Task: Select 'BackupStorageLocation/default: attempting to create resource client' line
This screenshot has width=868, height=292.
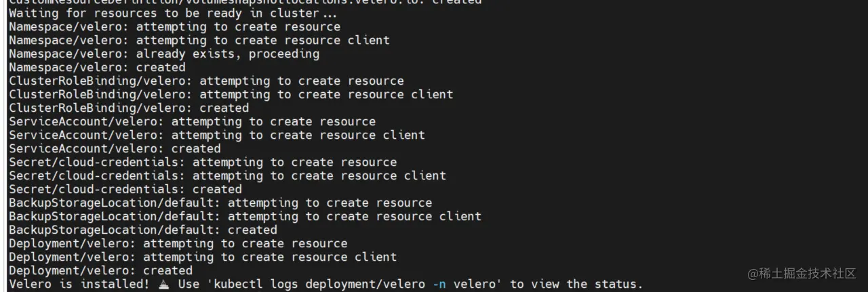Action: point(245,216)
